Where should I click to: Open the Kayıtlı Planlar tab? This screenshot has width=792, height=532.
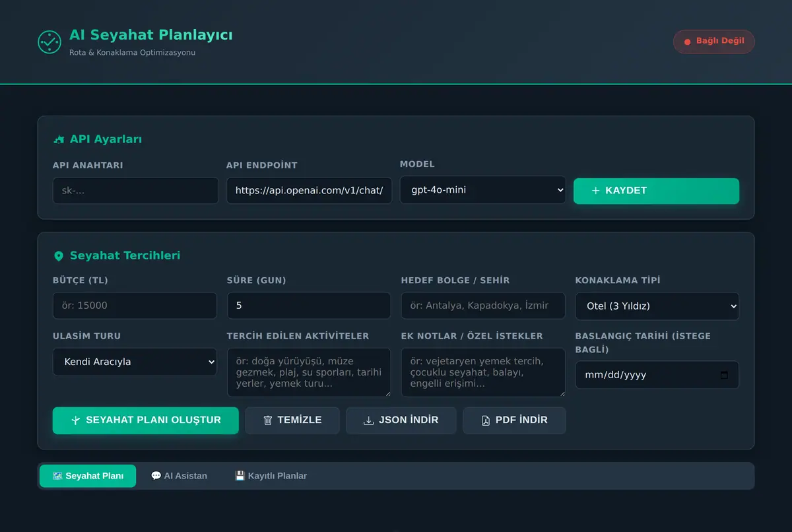tap(271, 476)
